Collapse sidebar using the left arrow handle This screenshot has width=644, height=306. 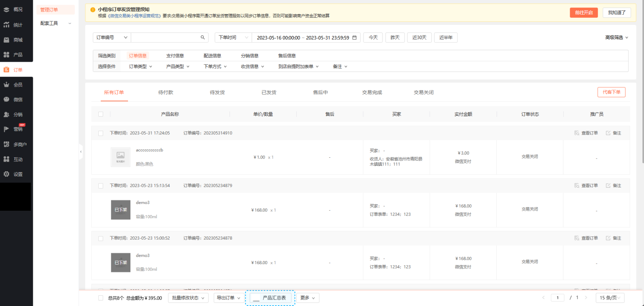coord(81,152)
